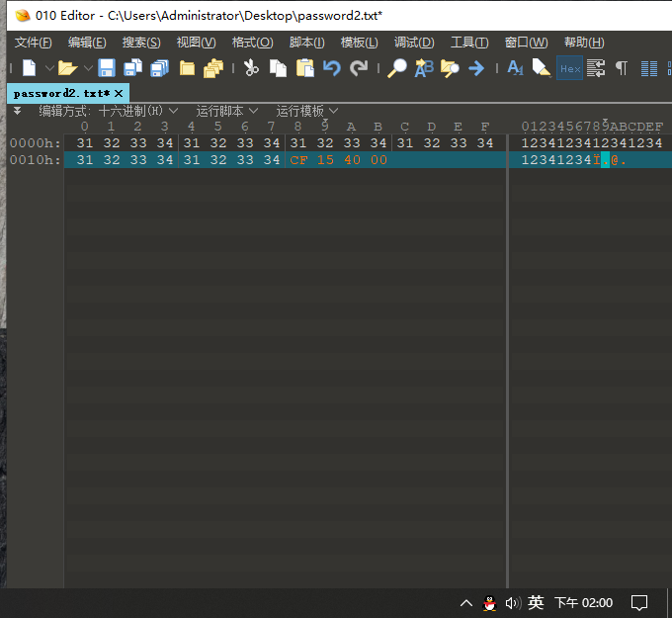Click the highlighter color tool icon
The image size is (672, 618).
click(x=541, y=68)
